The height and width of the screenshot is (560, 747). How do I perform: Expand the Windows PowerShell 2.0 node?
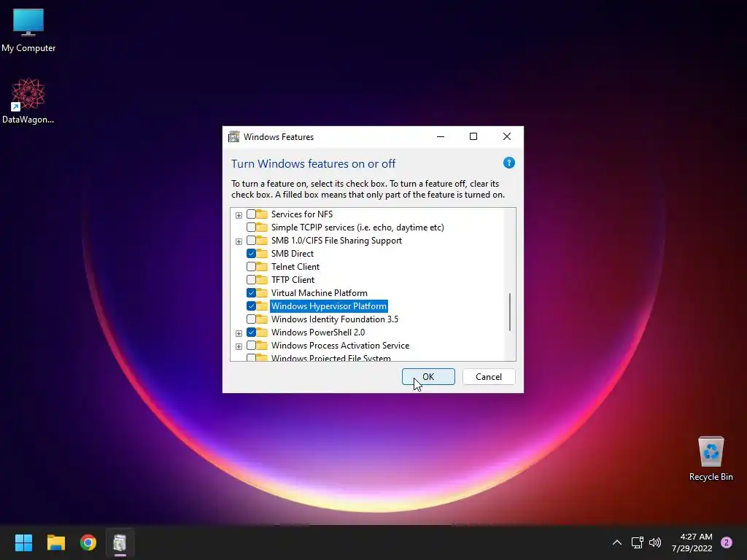click(x=239, y=333)
